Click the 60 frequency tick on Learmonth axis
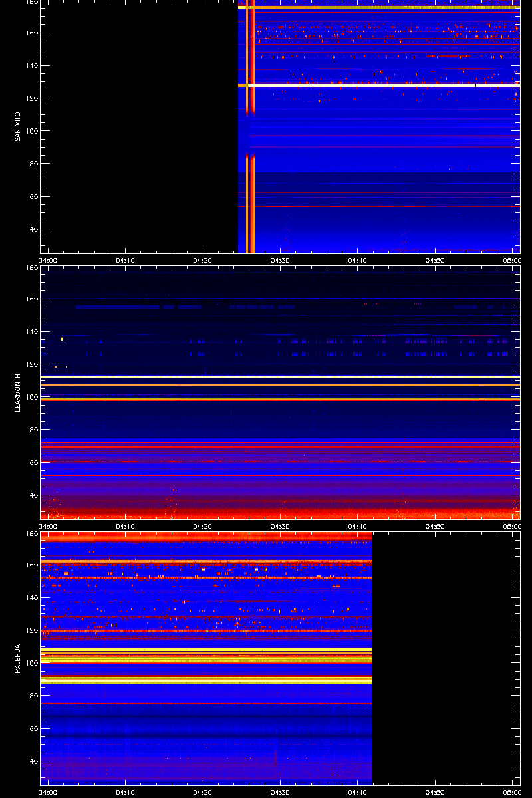Viewport: 532px width, 798px height. click(x=35, y=463)
